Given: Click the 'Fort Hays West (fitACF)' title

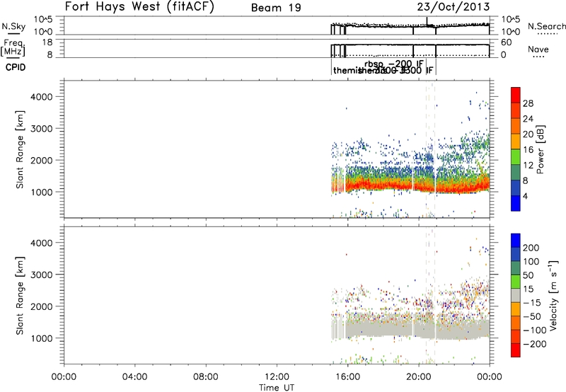Looking at the screenshot, I should pyautogui.click(x=139, y=6).
